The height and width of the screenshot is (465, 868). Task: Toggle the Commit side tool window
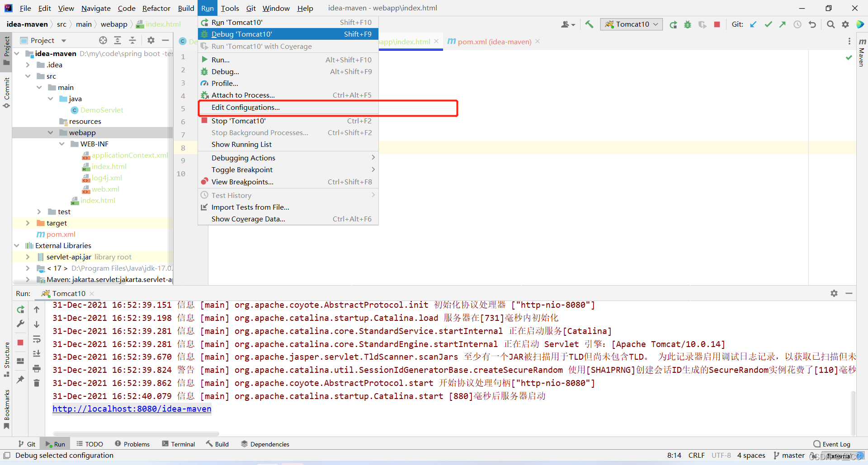[6, 93]
